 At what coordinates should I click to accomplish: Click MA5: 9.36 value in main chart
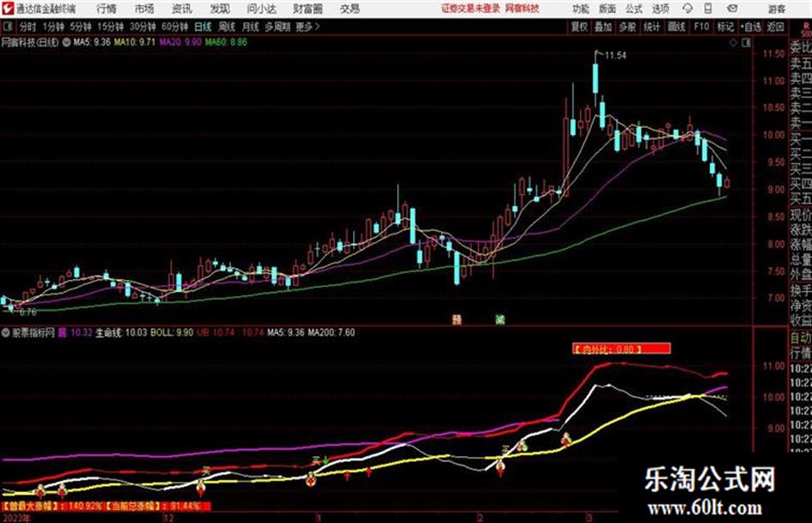(x=92, y=42)
